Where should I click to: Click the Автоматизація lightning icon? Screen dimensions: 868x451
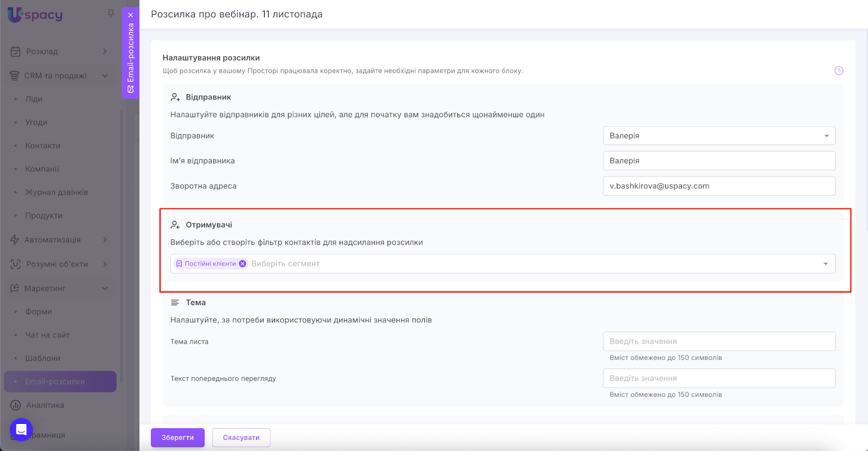pos(15,240)
